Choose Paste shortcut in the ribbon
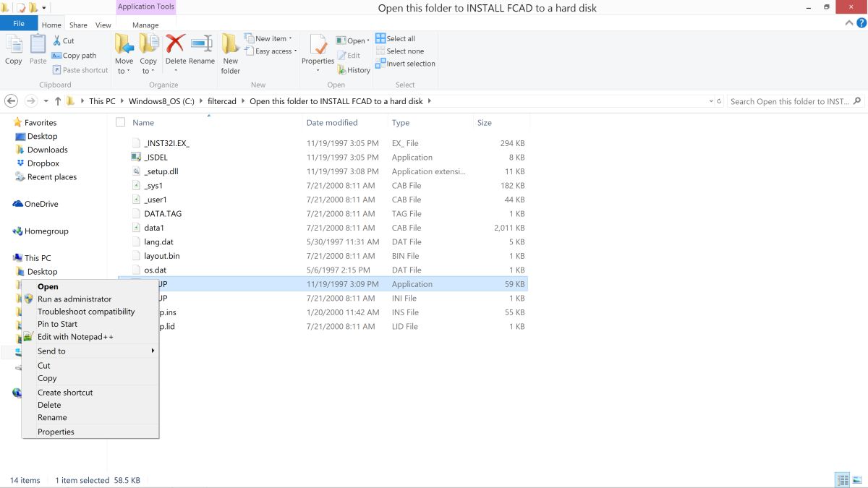Screen dimensions: 868x488 [80, 70]
